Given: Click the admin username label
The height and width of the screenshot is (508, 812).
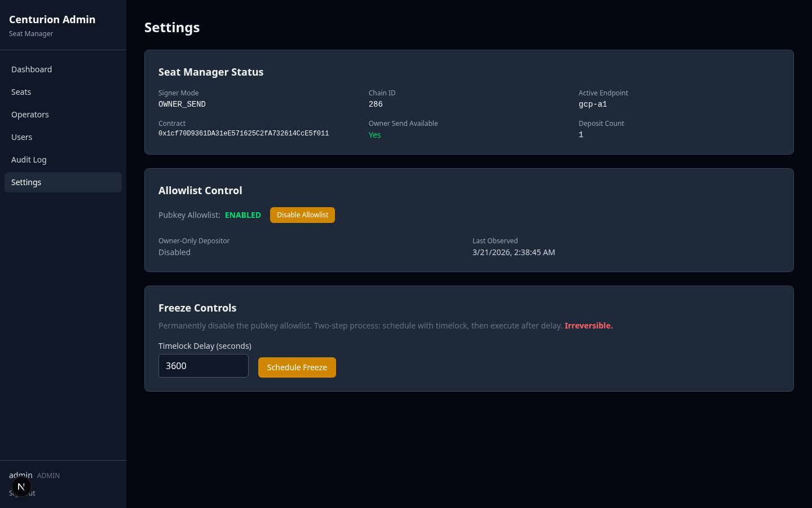Looking at the screenshot, I should point(21,475).
